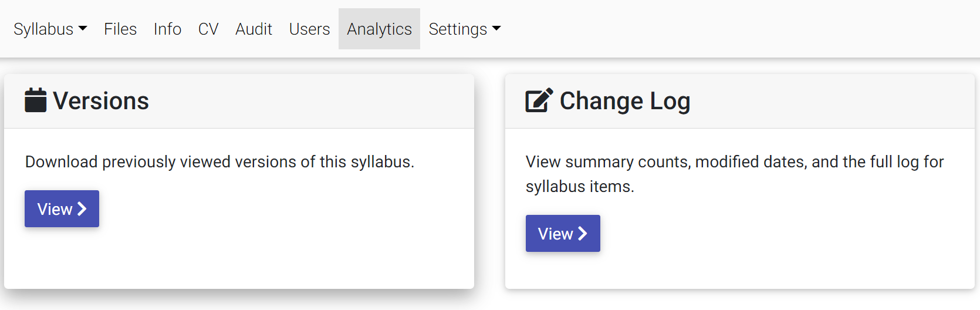Switch to the Audit section
Viewport: 980px width, 310px height.
(x=254, y=29)
